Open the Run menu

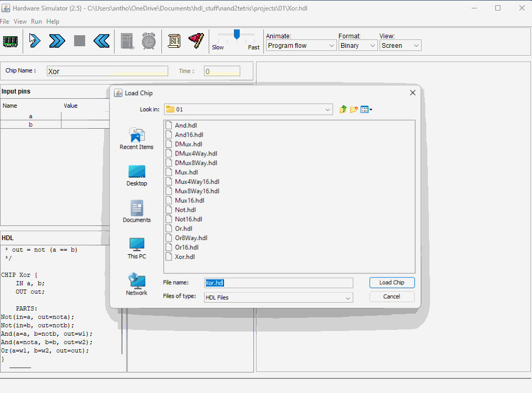click(x=36, y=22)
